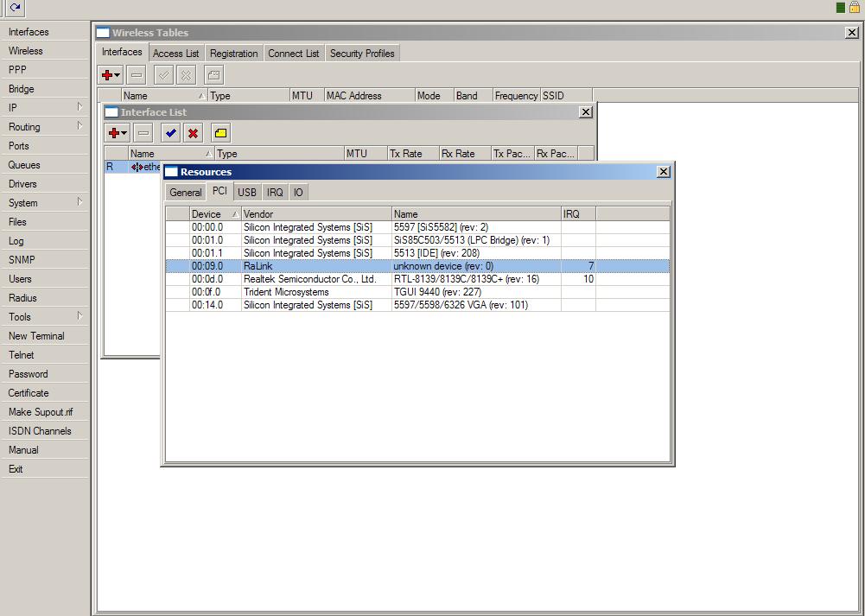Open Log from the sidebar menu
The height and width of the screenshot is (616, 865).
pos(44,241)
